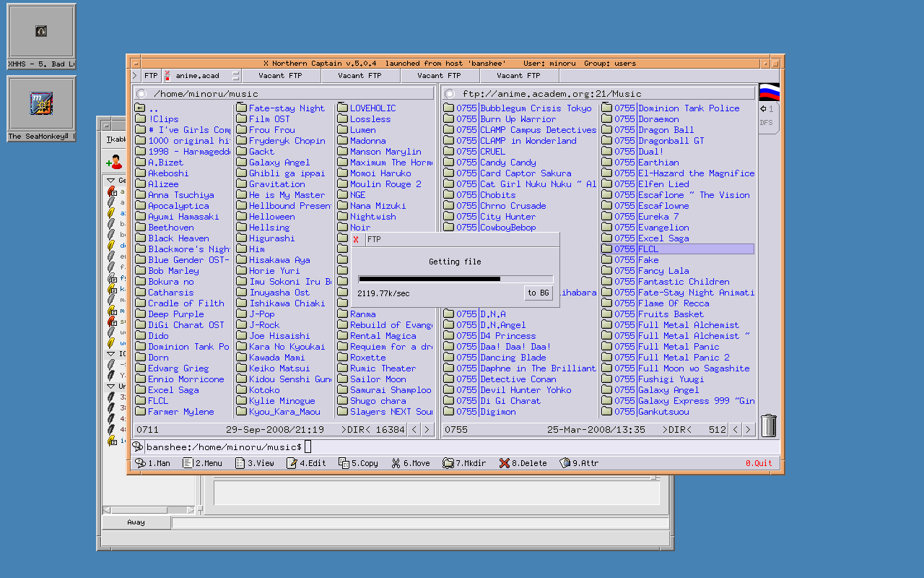The width and height of the screenshot is (924, 578).
Task: Click the 4.Edit pencil icon
Action: click(292, 463)
